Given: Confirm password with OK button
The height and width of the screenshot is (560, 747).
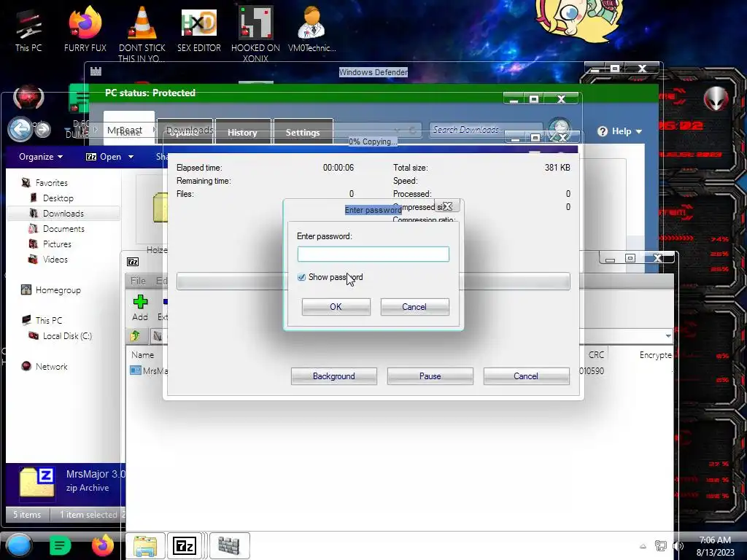Looking at the screenshot, I should coord(336,307).
